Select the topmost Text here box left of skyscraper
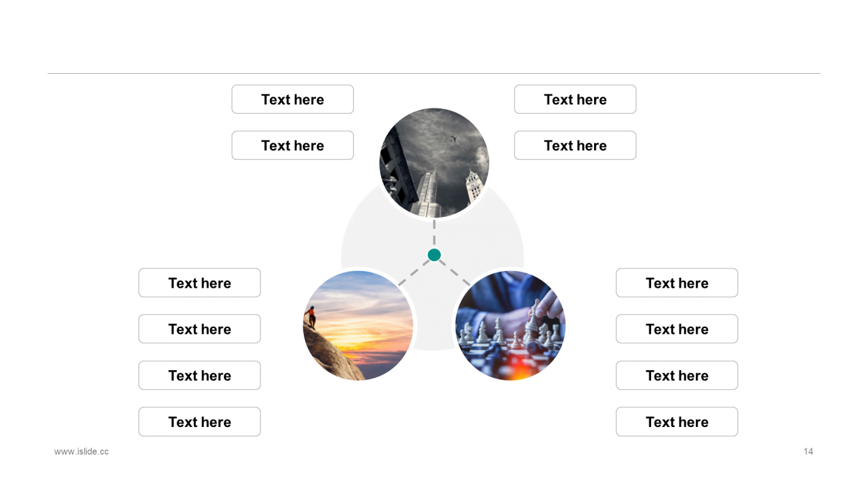The width and height of the screenshot is (868, 488). pos(293,100)
